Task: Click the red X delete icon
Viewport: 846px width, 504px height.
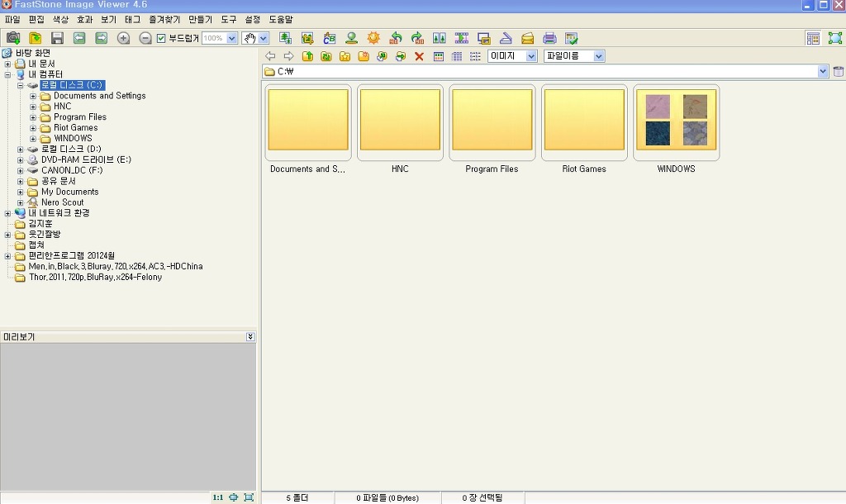Action: click(419, 56)
